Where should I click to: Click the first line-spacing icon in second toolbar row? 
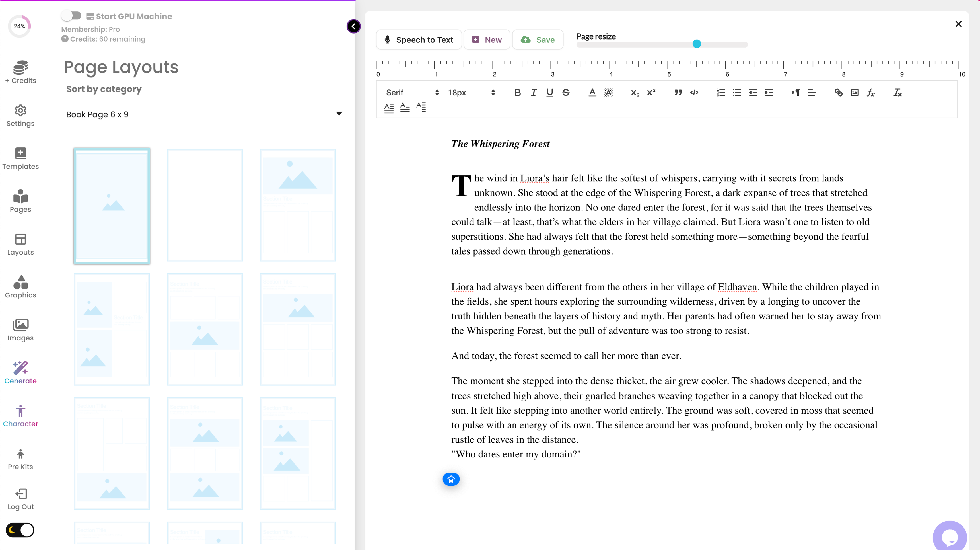pyautogui.click(x=389, y=108)
